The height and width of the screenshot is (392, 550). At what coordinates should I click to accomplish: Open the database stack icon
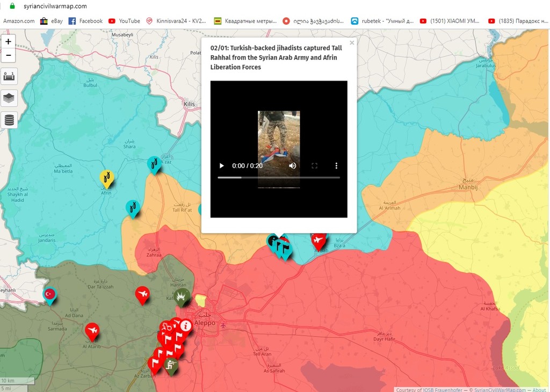[x=9, y=120]
